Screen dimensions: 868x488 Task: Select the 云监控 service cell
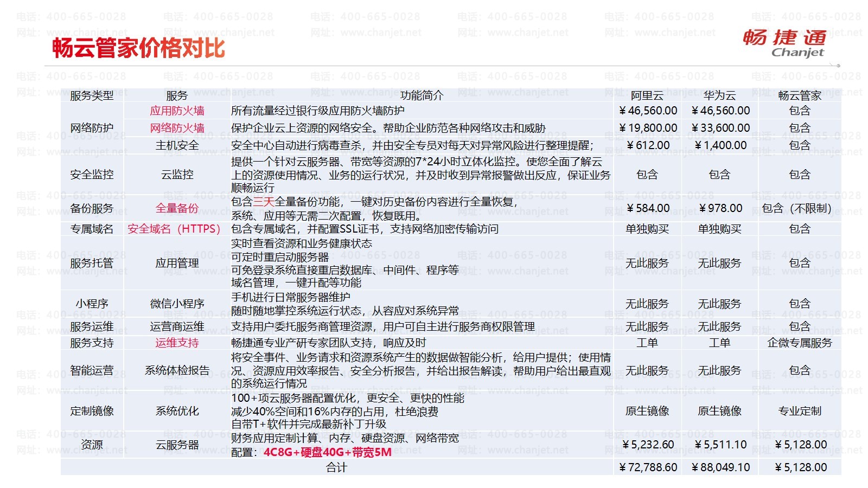click(x=177, y=175)
